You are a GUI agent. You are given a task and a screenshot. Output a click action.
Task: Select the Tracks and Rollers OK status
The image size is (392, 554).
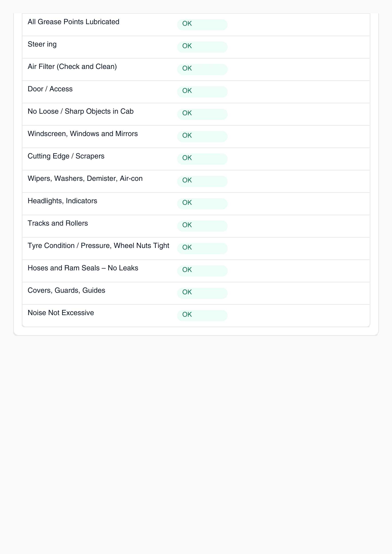click(x=202, y=226)
